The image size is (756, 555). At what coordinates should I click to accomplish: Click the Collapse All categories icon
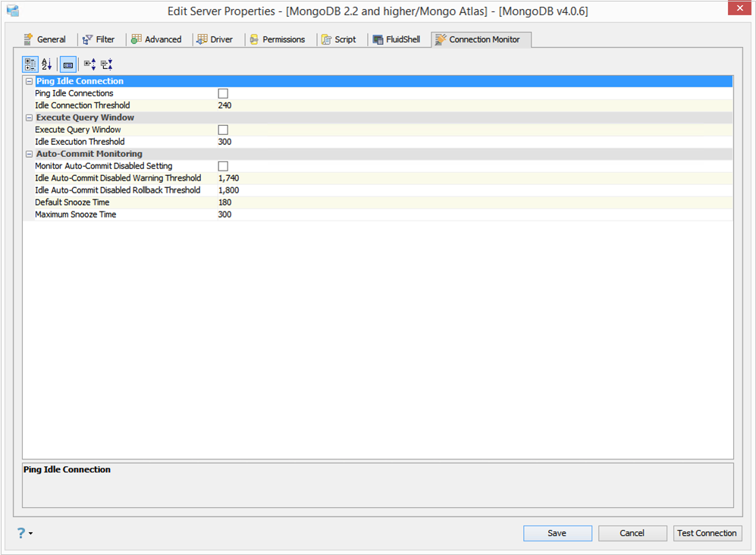107,64
